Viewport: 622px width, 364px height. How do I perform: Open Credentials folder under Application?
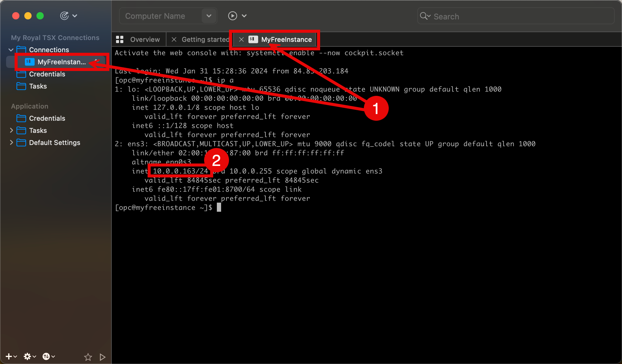pyautogui.click(x=47, y=118)
